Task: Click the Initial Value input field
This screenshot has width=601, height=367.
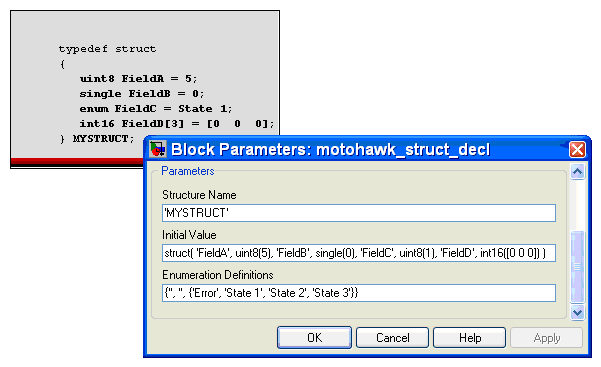Action: click(359, 253)
